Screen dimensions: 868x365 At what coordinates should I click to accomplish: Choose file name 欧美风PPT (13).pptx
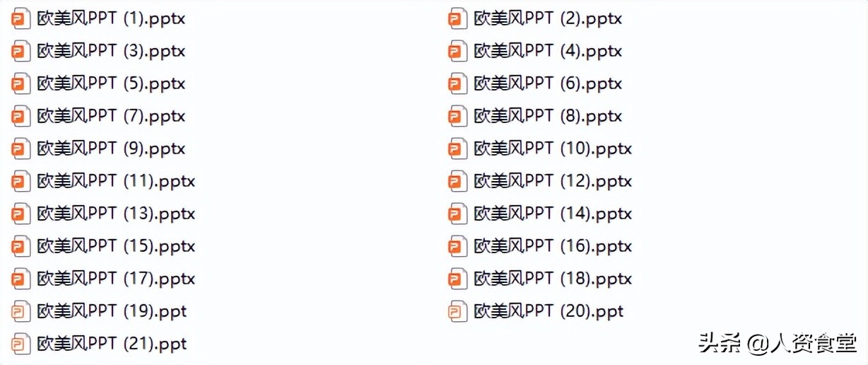(116, 214)
